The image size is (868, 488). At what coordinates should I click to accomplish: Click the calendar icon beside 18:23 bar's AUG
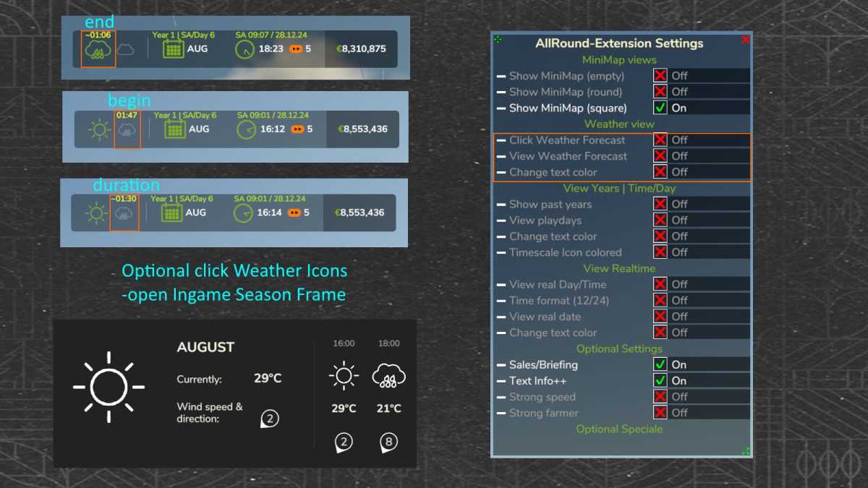pyautogui.click(x=174, y=49)
